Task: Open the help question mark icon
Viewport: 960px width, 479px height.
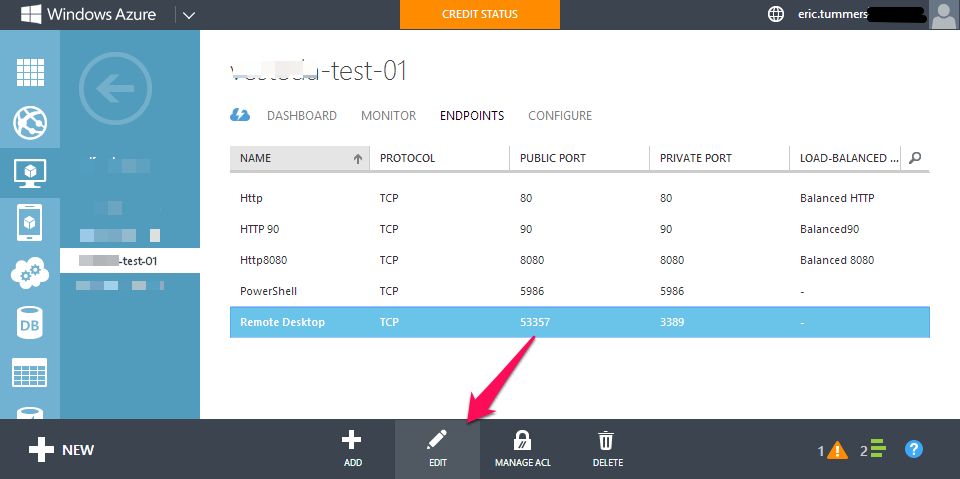Action: coord(913,450)
